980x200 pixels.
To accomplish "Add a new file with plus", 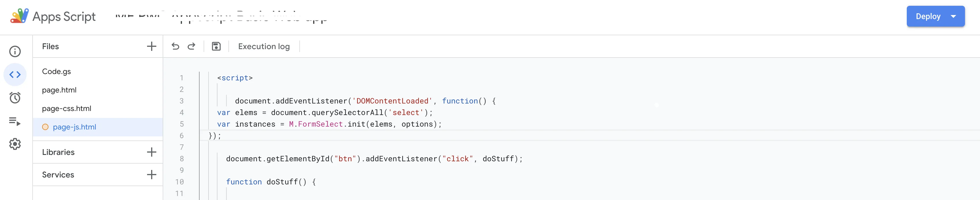I will tap(151, 47).
